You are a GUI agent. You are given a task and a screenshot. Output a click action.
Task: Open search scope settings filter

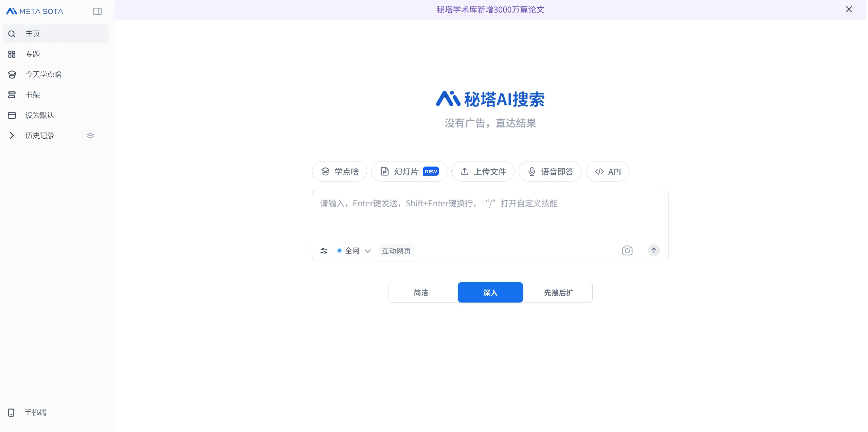click(324, 250)
